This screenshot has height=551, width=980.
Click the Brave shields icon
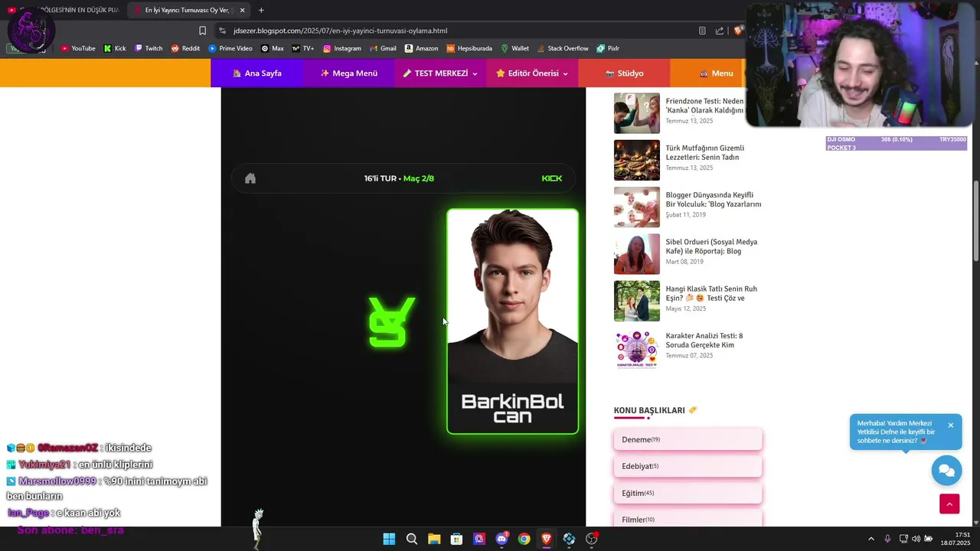pyautogui.click(x=738, y=31)
